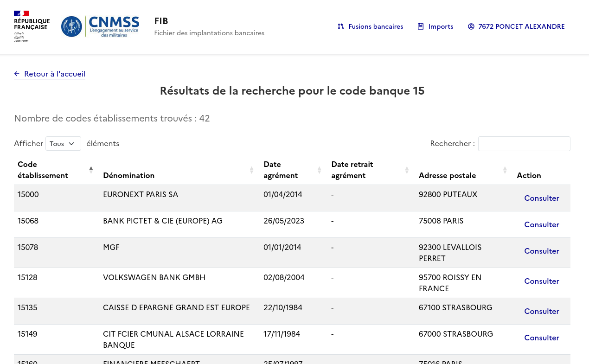Image resolution: width=589 pixels, height=364 pixels.
Task: Consult the CAISSE D EPARGNE GRAND EST record
Action: coord(542,311)
